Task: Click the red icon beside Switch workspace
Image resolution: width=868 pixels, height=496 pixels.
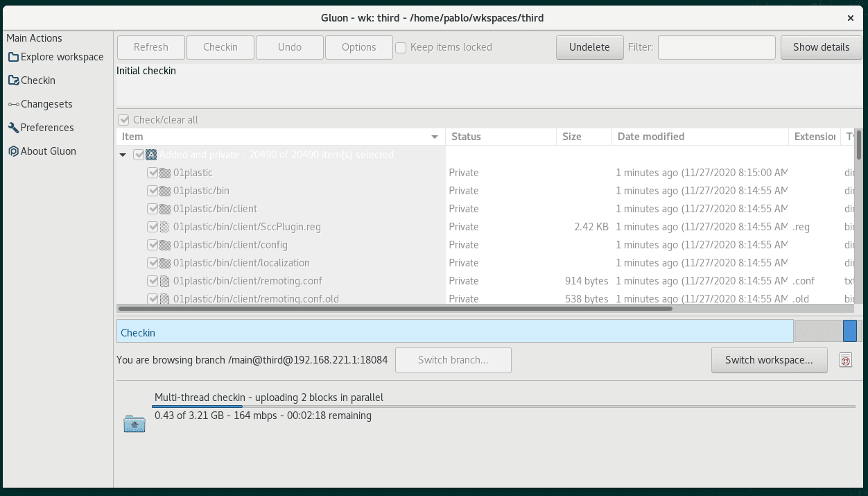Action: [x=845, y=360]
